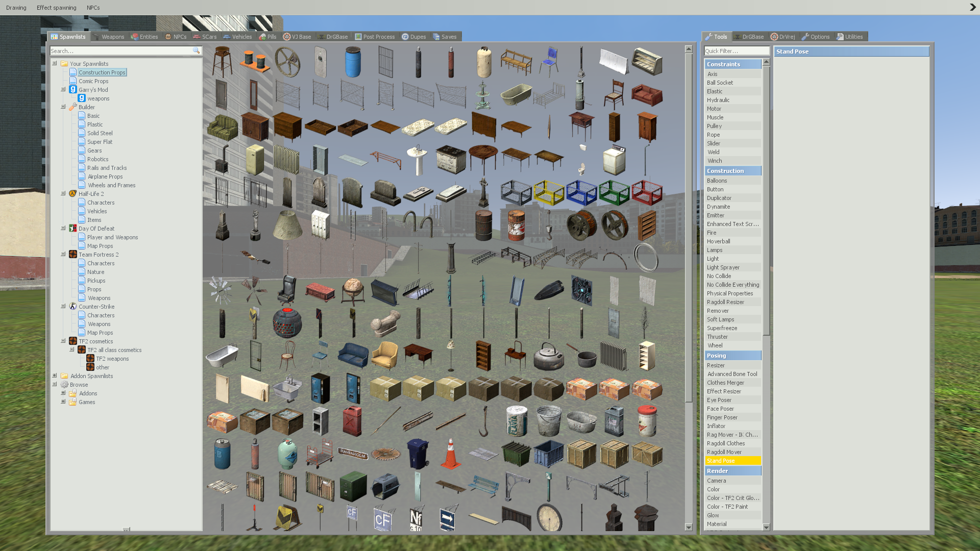Open the Dupes tab
Screen dimensions: 980x551
click(x=414, y=37)
